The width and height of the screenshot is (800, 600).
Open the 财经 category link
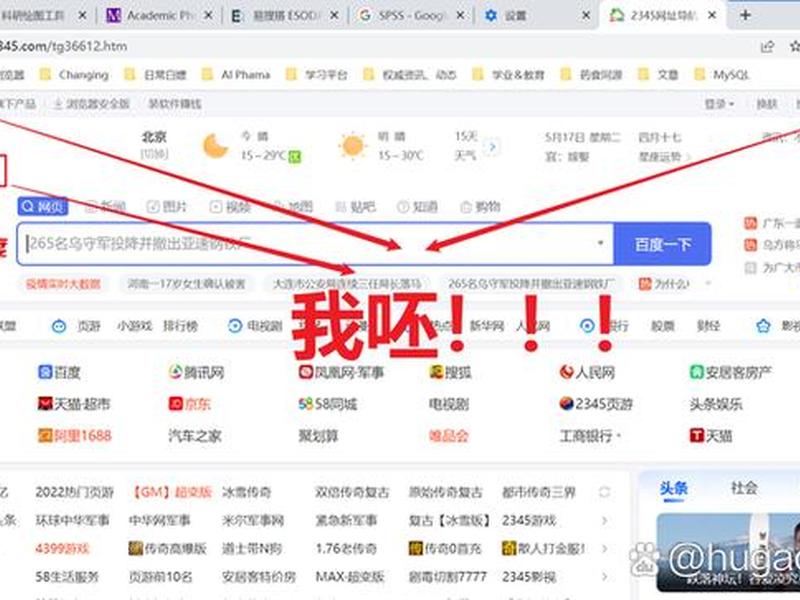tap(708, 326)
